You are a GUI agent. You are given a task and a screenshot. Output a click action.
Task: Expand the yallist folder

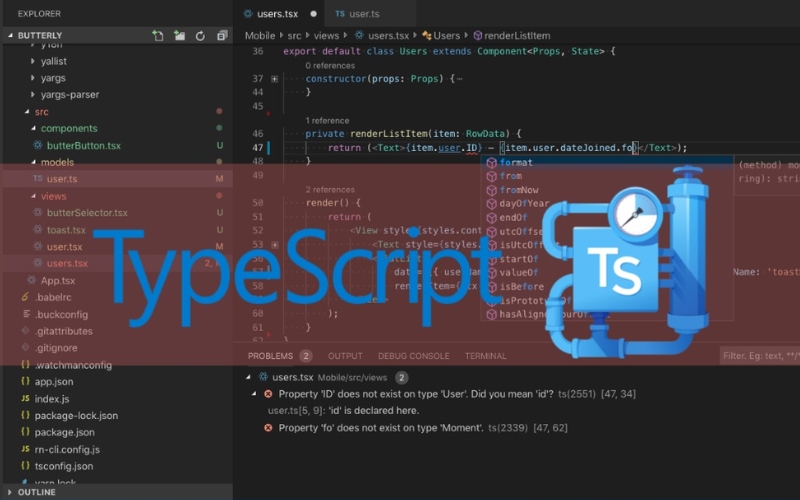(33, 61)
